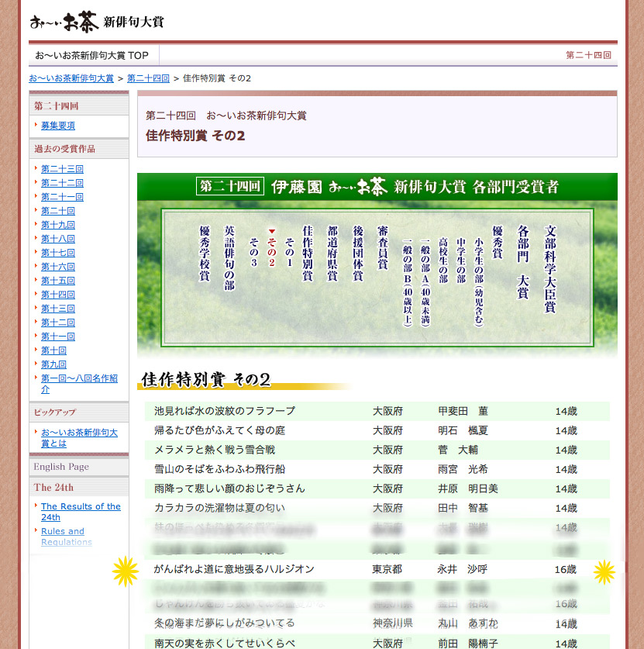Open the 第二十回 past results link

58,211
